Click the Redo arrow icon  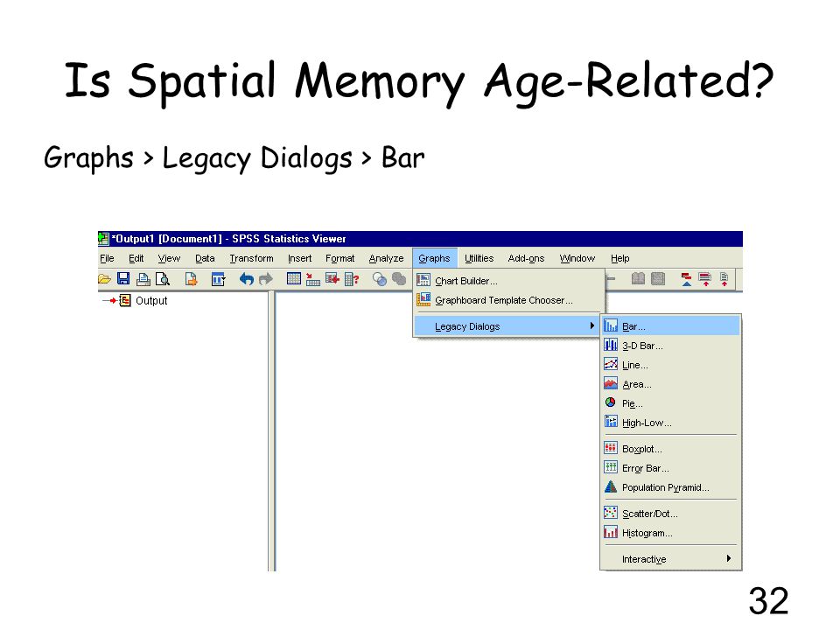coord(266,279)
